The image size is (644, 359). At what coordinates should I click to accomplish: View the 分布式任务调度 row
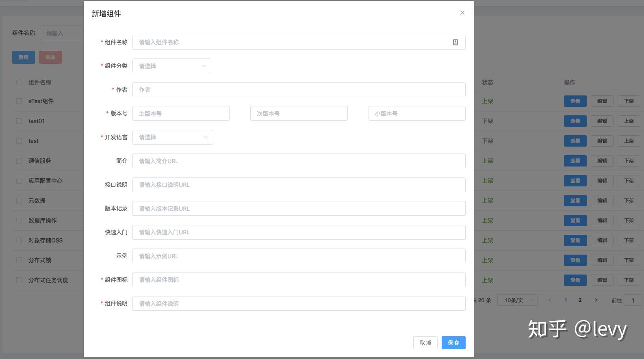point(575,280)
